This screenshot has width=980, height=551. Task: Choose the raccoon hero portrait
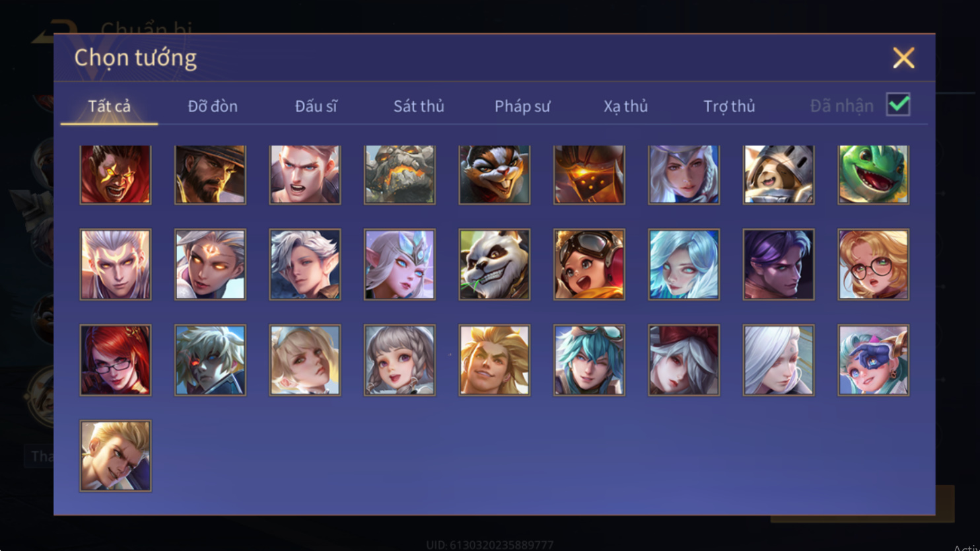click(494, 174)
